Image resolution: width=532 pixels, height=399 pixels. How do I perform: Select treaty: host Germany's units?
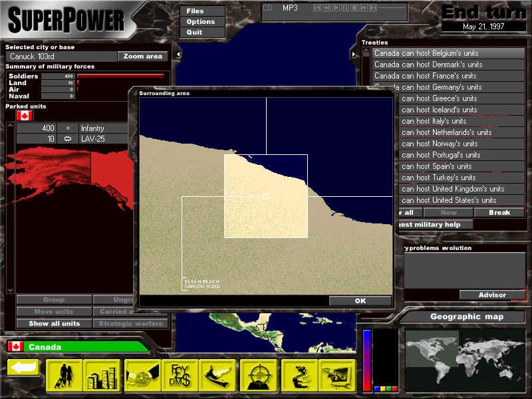[x=448, y=87]
